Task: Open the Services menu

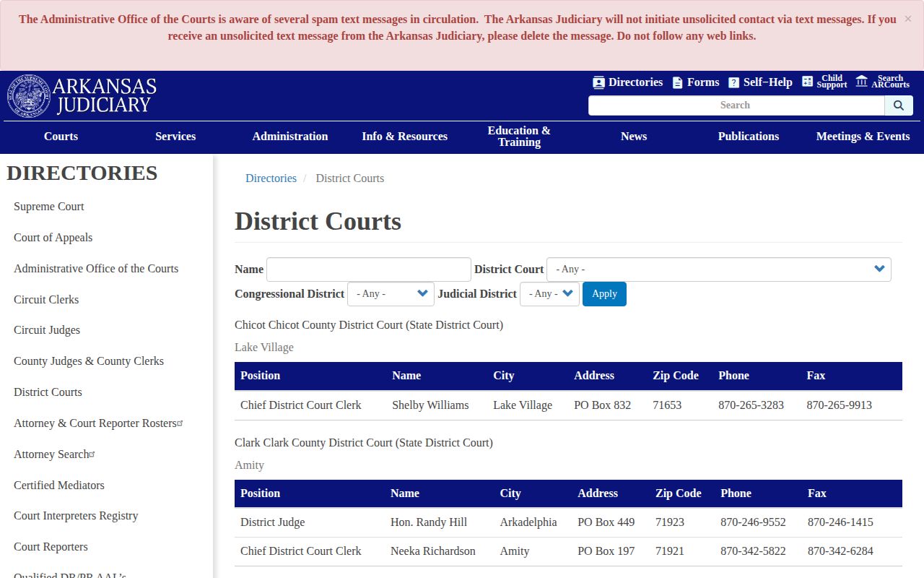Action: (x=175, y=137)
